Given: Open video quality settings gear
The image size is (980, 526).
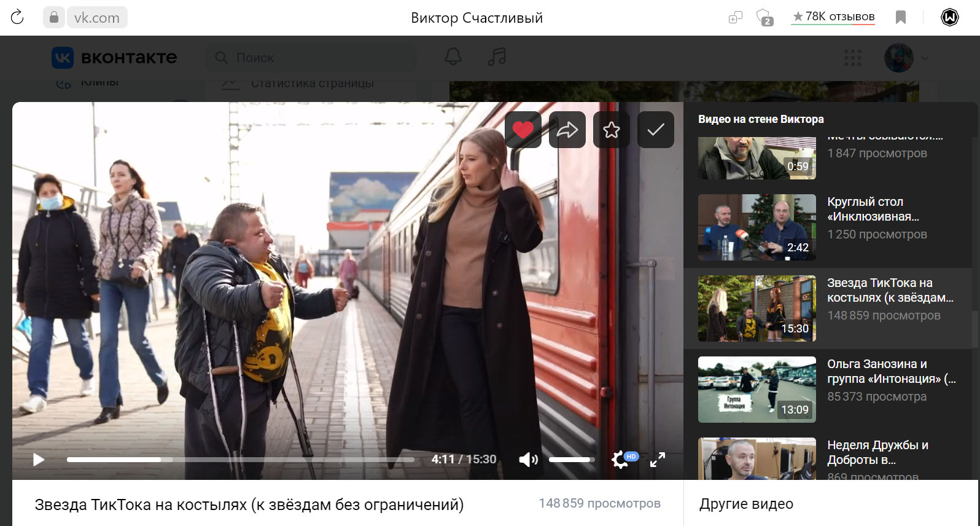Looking at the screenshot, I should click(620, 460).
